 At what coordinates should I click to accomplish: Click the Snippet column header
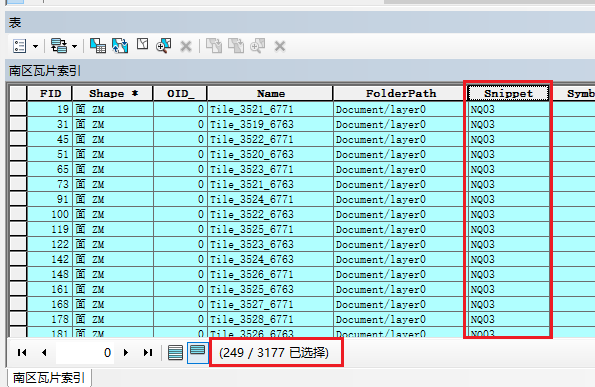508,93
